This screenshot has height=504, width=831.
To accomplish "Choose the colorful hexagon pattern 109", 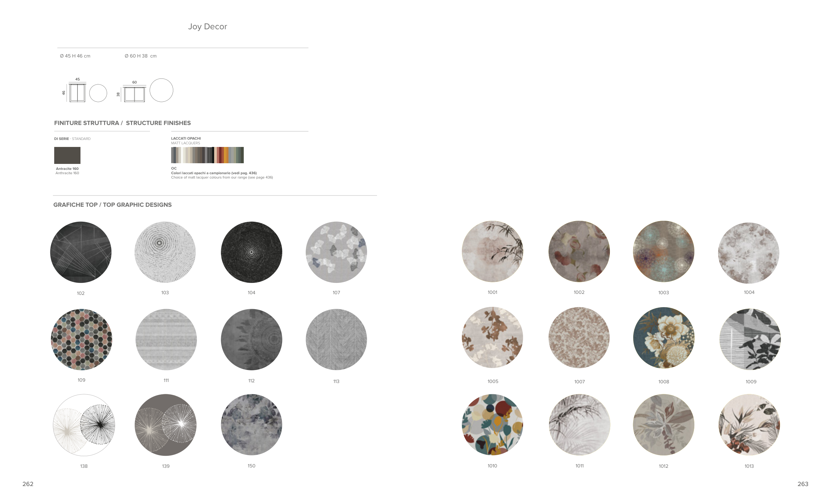I will point(81,339).
